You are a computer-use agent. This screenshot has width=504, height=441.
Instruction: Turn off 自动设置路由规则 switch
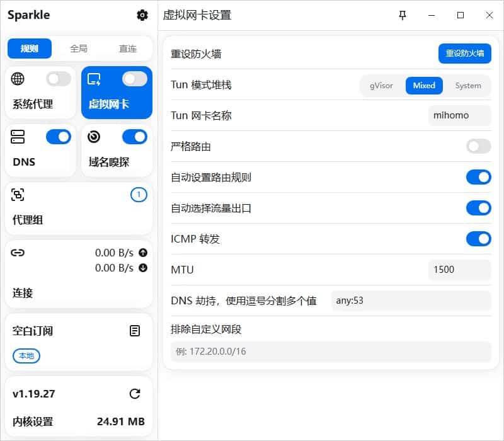(479, 177)
